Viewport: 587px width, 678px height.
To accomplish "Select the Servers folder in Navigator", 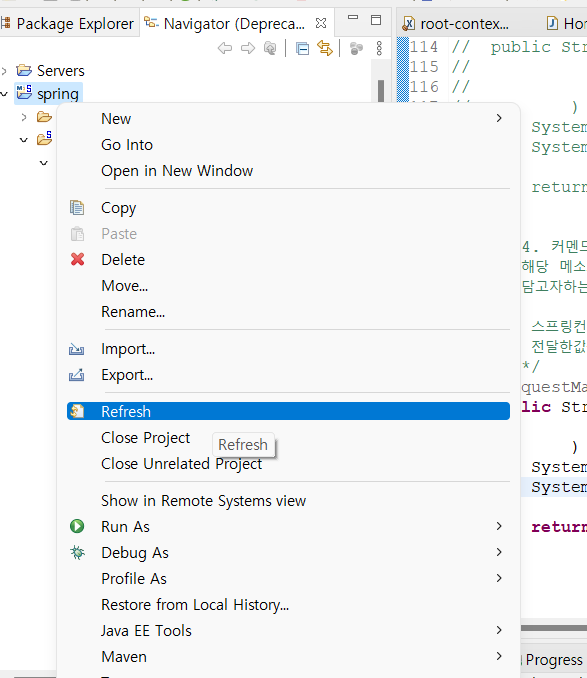I will [61, 70].
